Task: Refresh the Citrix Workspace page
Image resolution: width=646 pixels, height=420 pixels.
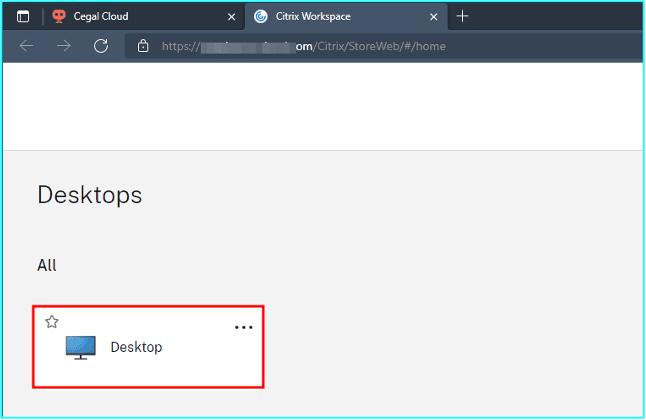Action: 100,46
